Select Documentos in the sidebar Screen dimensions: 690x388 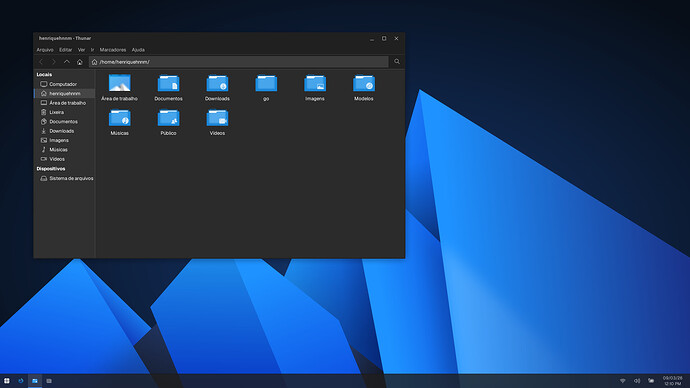pos(64,121)
